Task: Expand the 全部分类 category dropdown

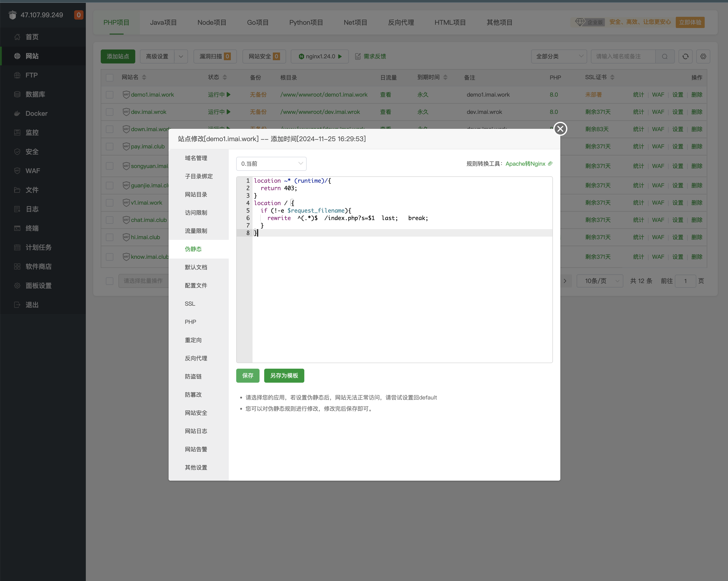Action: tap(559, 56)
